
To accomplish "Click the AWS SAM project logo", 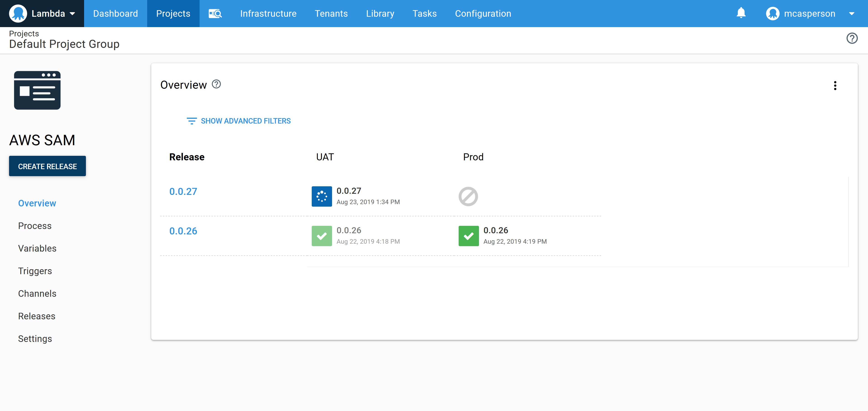I will pos(37,90).
